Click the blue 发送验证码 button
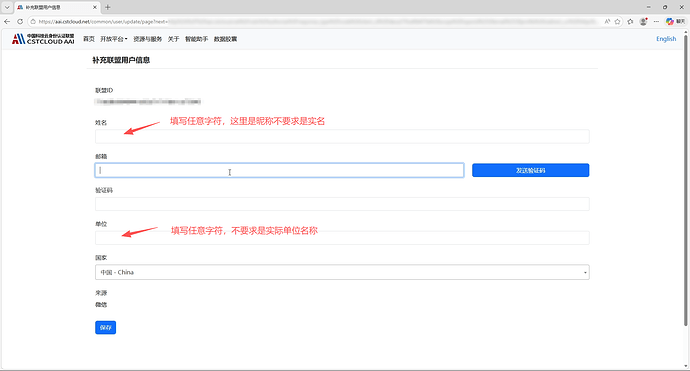The image size is (690, 371). coord(530,170)
